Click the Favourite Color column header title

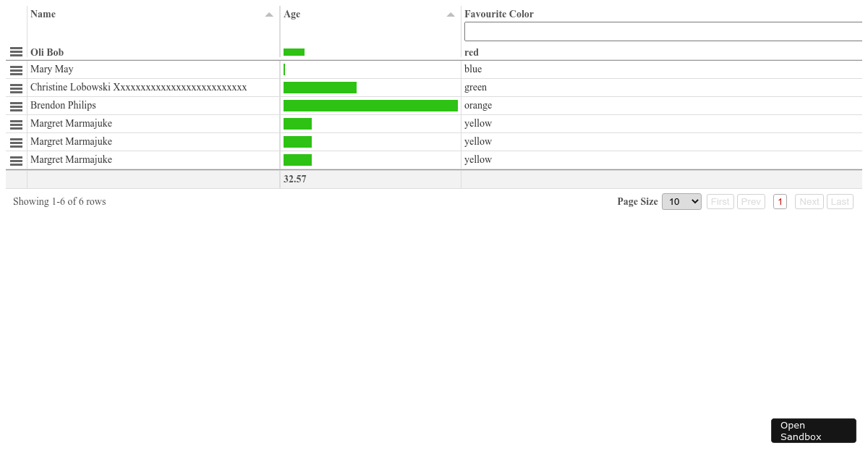(499, 14)
